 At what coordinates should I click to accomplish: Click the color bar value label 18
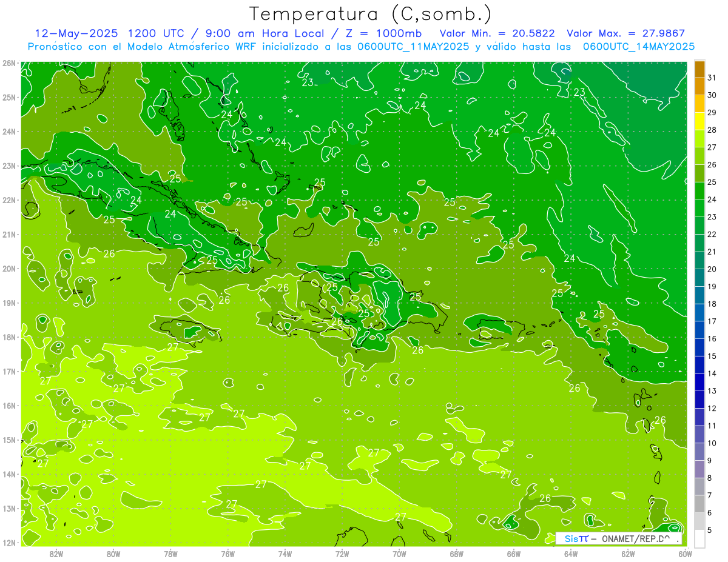(712, 304)
